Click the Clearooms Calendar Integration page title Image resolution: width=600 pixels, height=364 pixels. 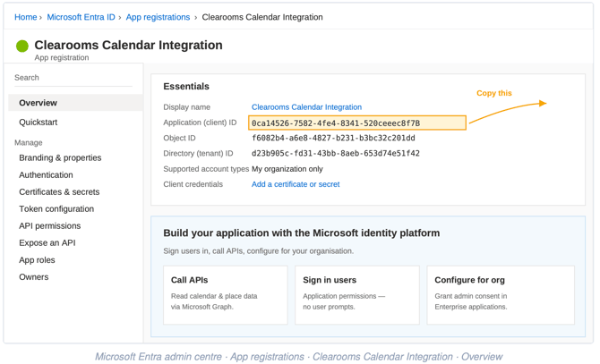[129, 45]
